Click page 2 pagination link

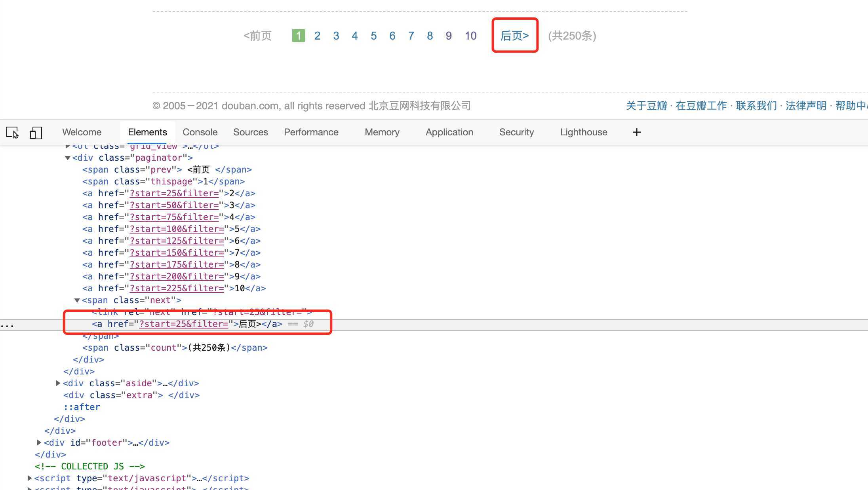317,36
